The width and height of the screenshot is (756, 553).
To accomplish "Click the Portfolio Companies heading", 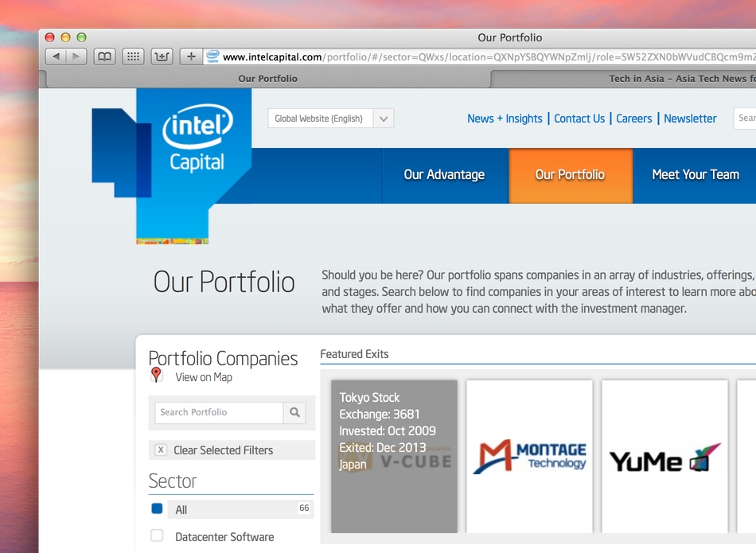I will coord(224,359).
